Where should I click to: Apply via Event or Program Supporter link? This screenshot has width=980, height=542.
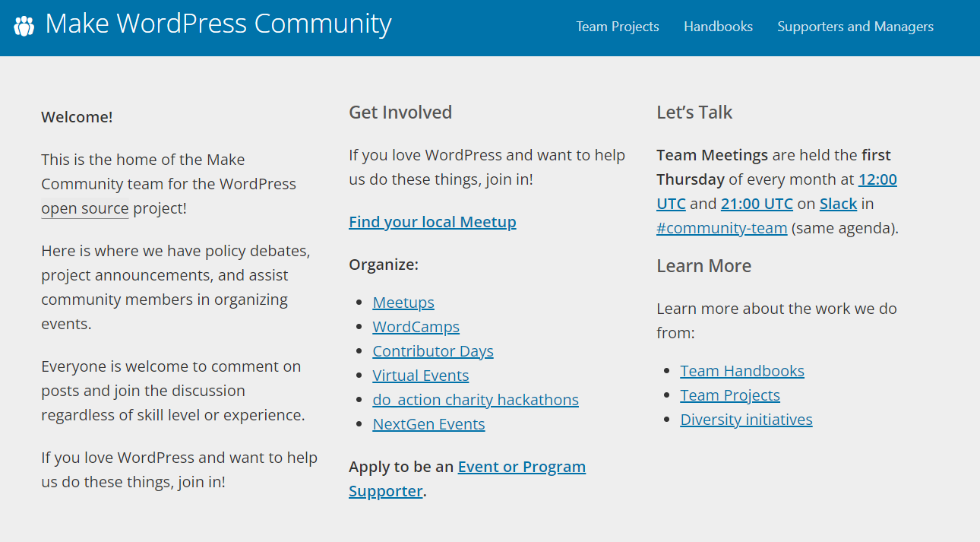pos(467,479)
